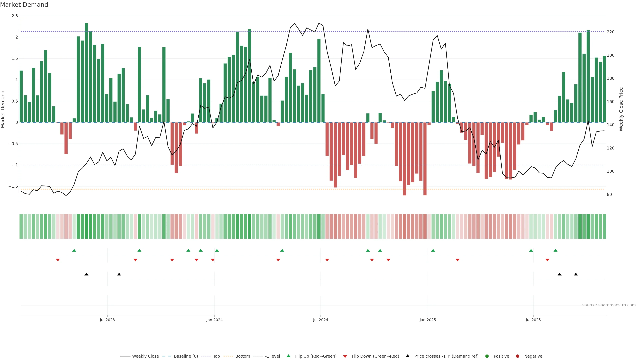Viewport: 644px width, 362px height.
Task: Click the last black price-cross triangle marker
Action: [x=576, y=274]
